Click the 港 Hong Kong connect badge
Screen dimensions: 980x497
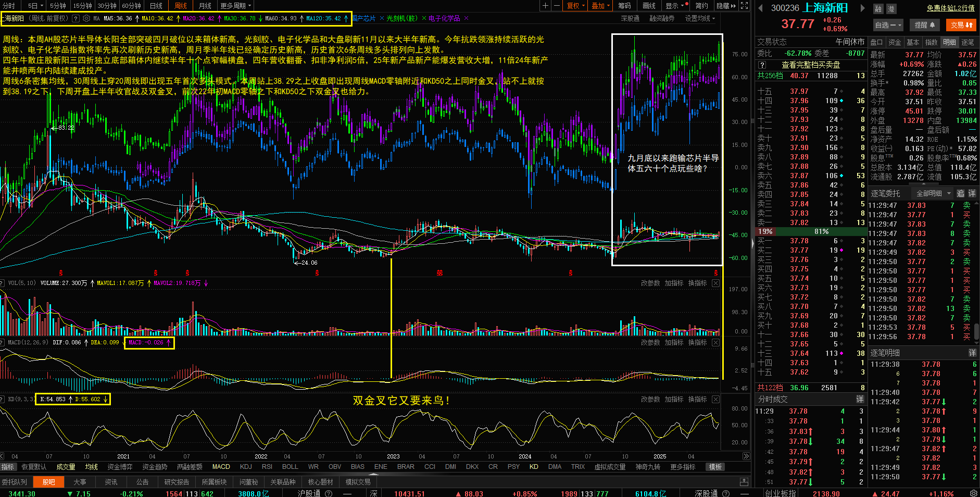pyautogui.click(x=891, y=9)
